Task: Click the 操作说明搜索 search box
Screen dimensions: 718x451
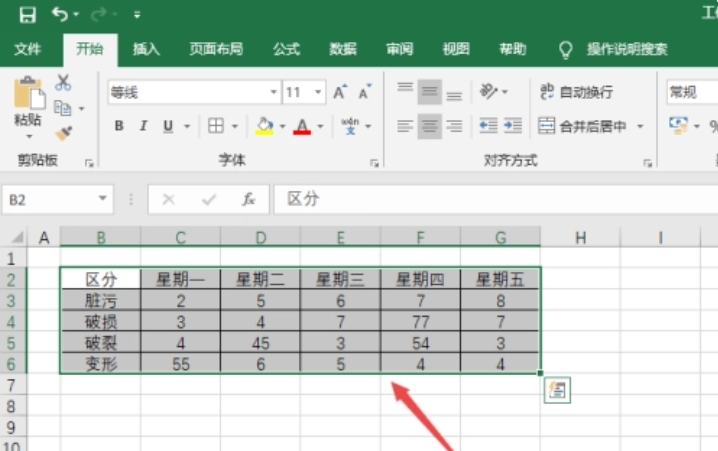Action: (x=626, y=49)
